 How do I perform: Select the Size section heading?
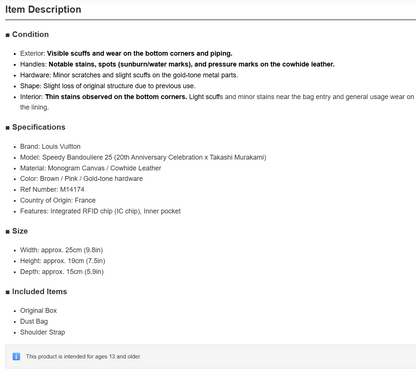tap(20, 231)
